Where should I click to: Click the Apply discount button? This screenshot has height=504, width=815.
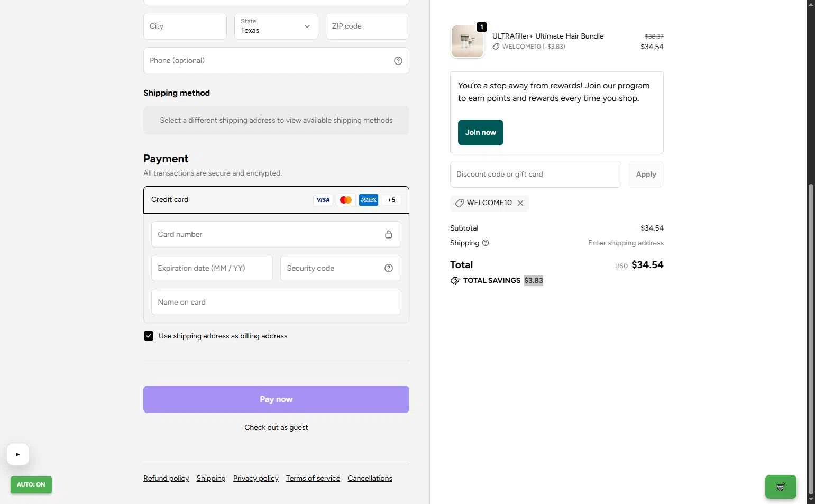click(x=646, y=174)
